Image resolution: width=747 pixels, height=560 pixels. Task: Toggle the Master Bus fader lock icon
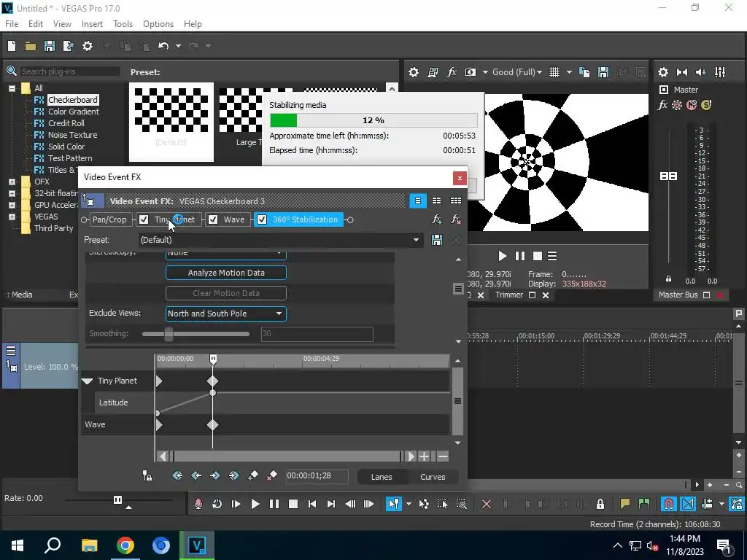(x=668, y=279)
